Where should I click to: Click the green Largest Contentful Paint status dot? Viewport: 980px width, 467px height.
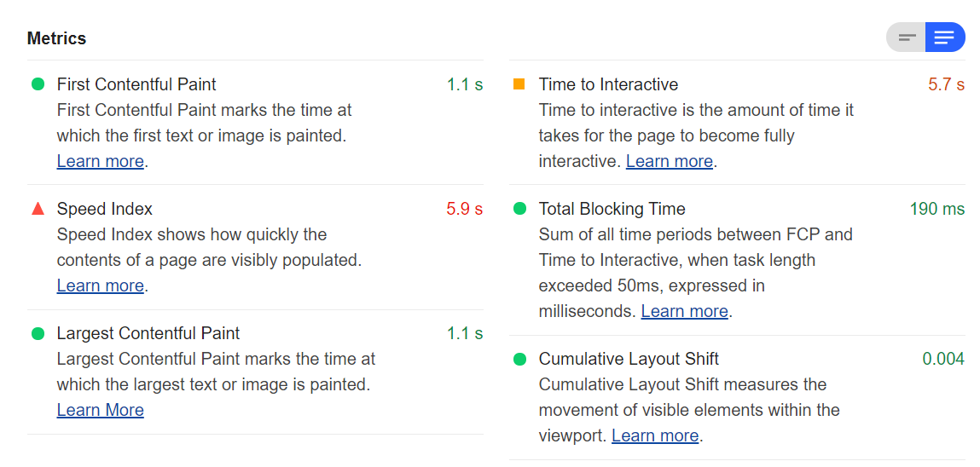[38, 333]
